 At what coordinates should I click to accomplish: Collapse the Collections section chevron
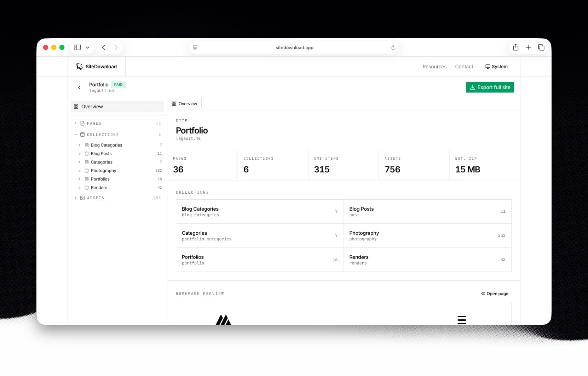[76, 135]
